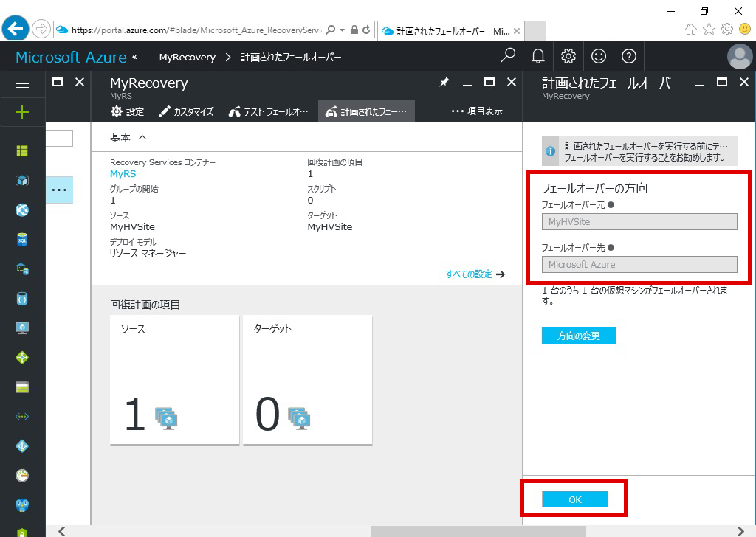Click カスタマイズ toolbar item

tap(186, 111)
